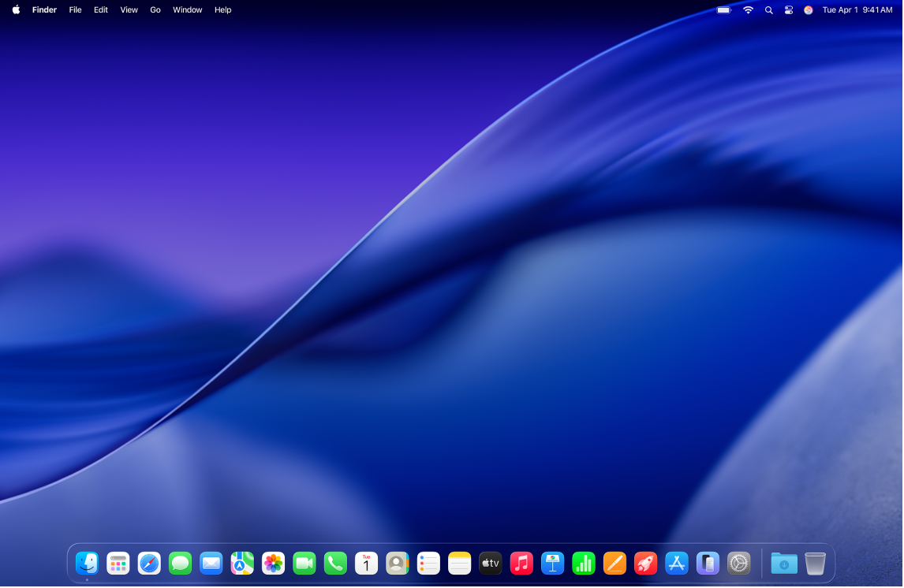Screen dimensions: 904x588
Task: Open System Settings from the Dock
Action: 738,563
